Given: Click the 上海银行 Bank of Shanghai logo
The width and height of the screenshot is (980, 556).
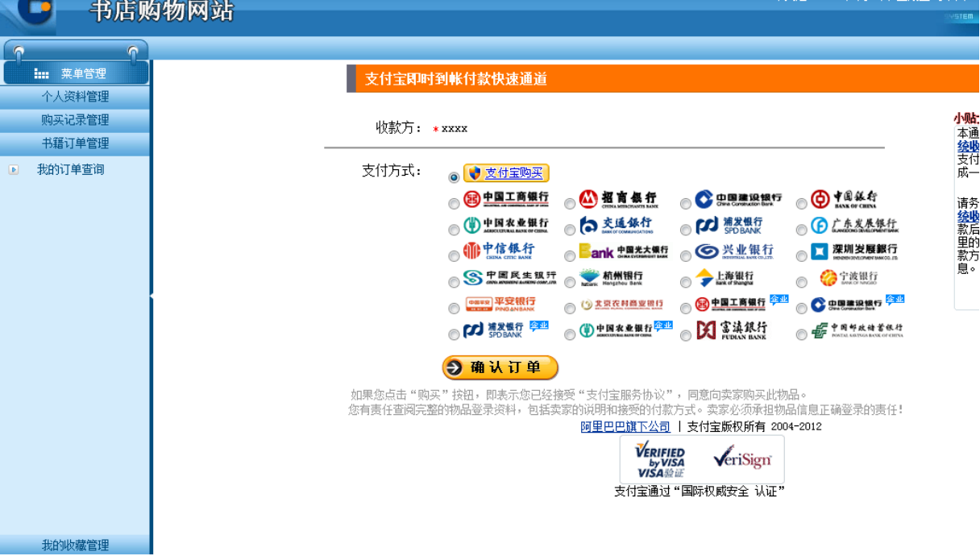Looking at the screenshot, I should (x=725, y=278).
